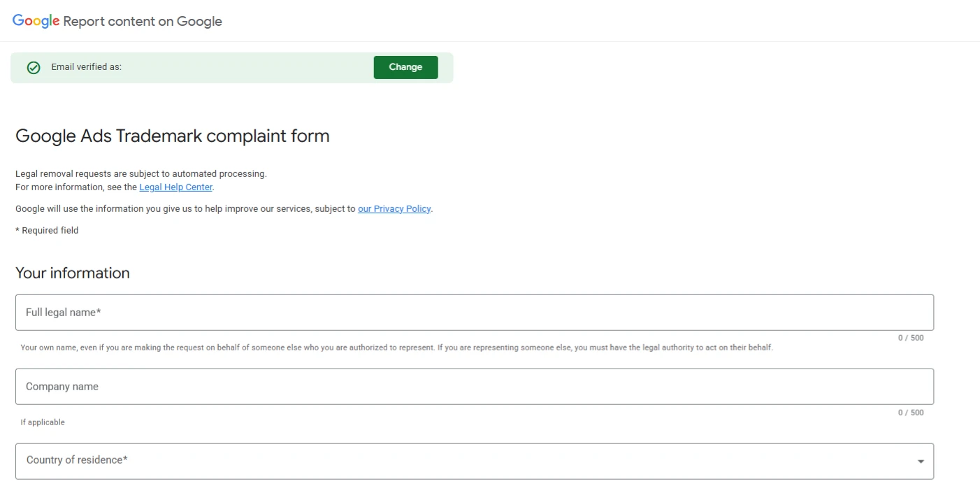Open the Legal Help Center link
The image size is (980, 500).
[175, 187]
